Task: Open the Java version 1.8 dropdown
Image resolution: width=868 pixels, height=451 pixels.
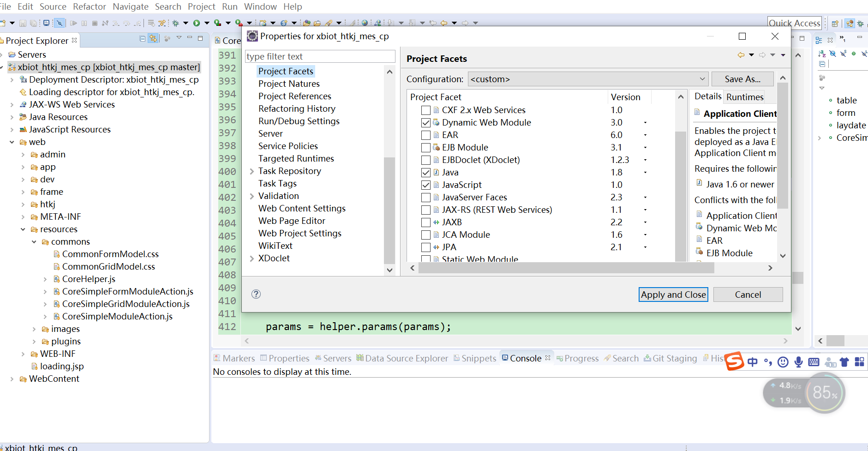Action: 645,172
